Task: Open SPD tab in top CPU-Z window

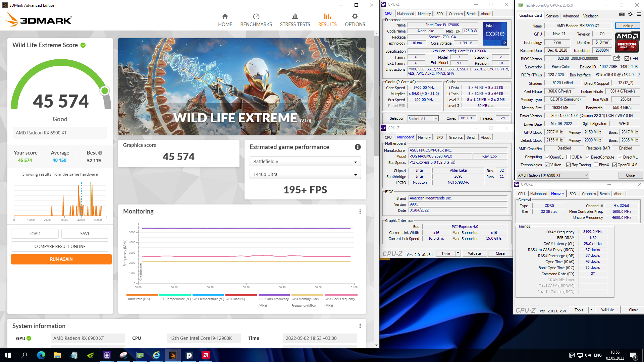Action: click(439, 14)
